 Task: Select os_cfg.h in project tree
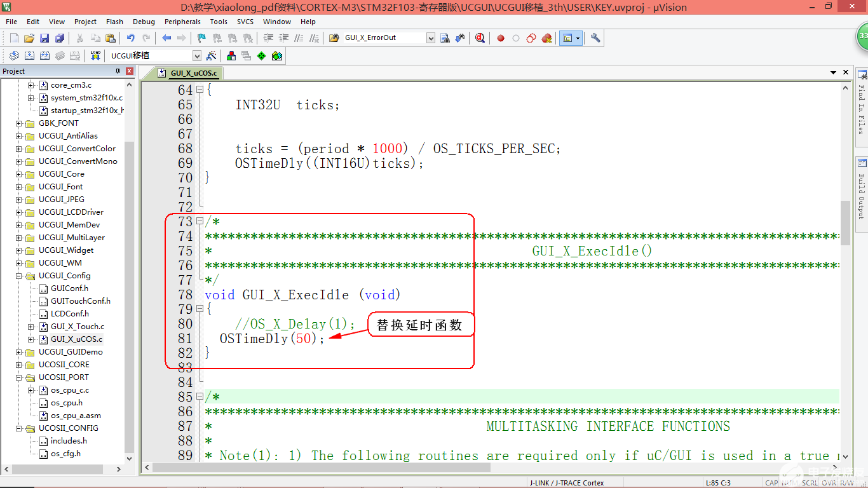pos(65,454)
